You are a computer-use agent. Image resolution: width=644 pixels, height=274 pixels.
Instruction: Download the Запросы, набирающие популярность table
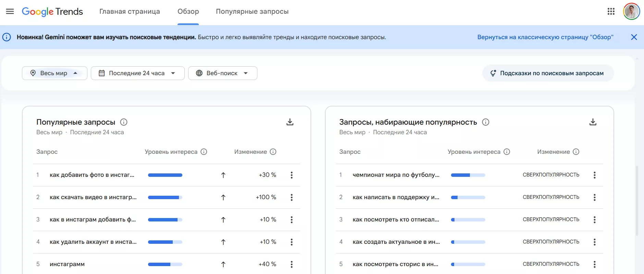coord(593,122)
